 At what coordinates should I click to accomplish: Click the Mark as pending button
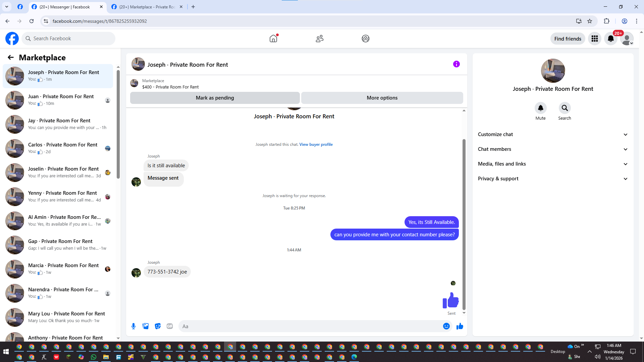point(215,98)
